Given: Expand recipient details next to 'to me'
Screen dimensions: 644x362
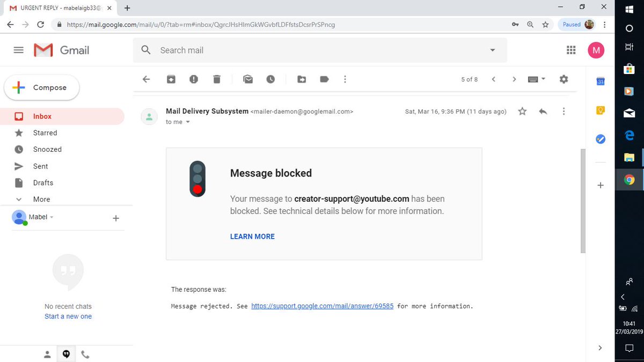Looking at the screenshot, I should tap(188, 122).
